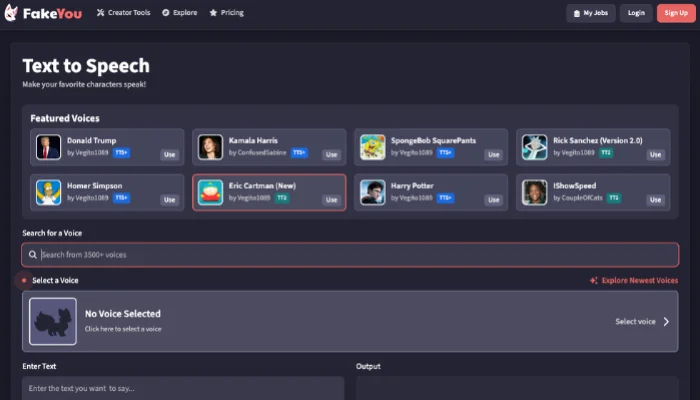The image size is (700, 400).
Task: Click the Sign Up button
Action: (x=676, y=13)
